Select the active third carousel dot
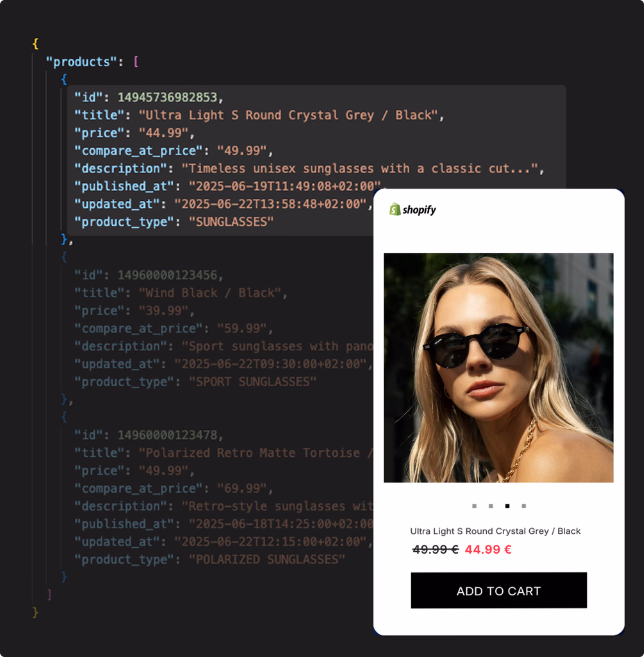This screenshot has height=657, width=644. point(507,506)
